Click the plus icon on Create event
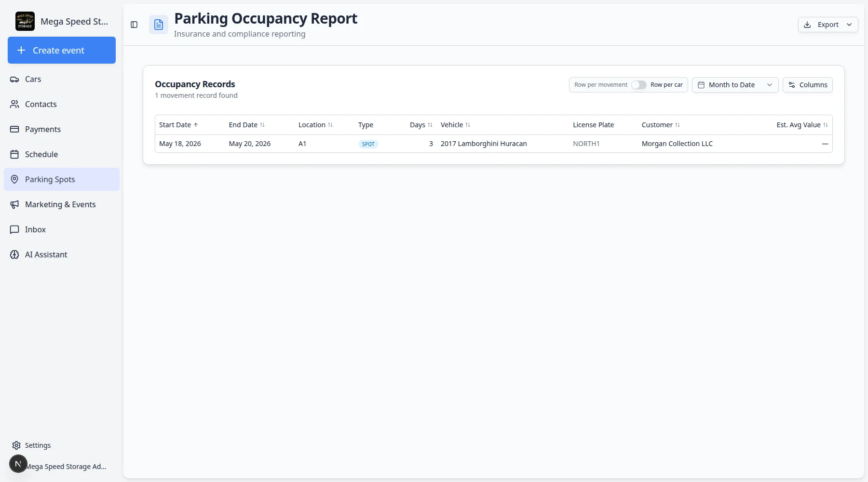 point(21,50)
